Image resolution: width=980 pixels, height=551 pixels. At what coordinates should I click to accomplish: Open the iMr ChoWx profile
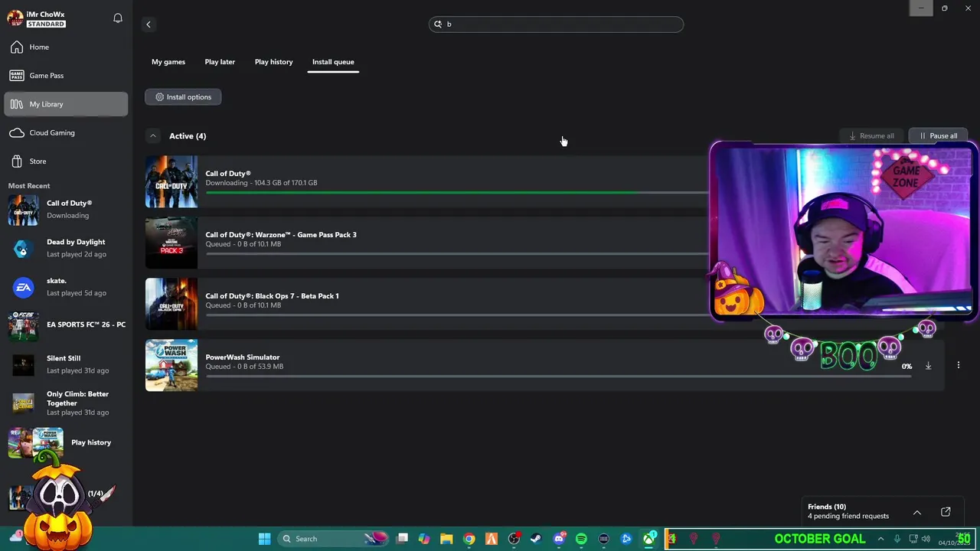(x=37, y=18)
